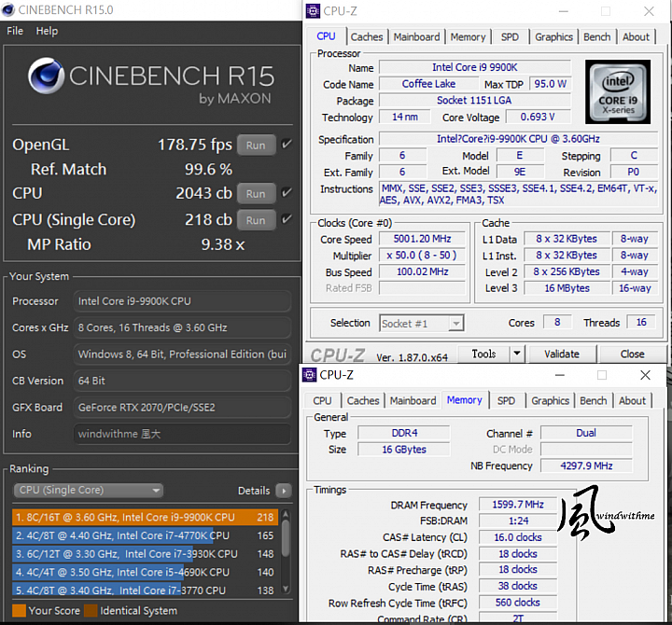Switch to Mainboard tab in upper CPU-Z window
Viewport: 672px width, 625px height.
[x=416, y=36]
